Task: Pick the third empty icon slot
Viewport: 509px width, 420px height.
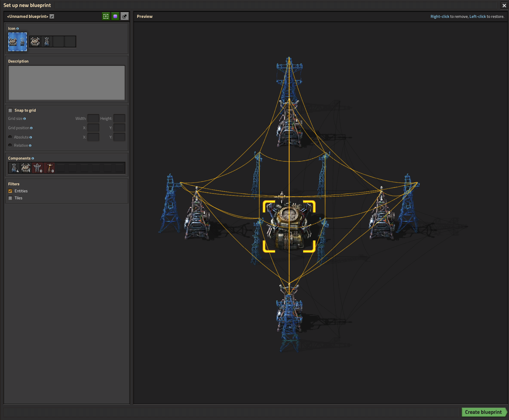Action: coord(59,42)
